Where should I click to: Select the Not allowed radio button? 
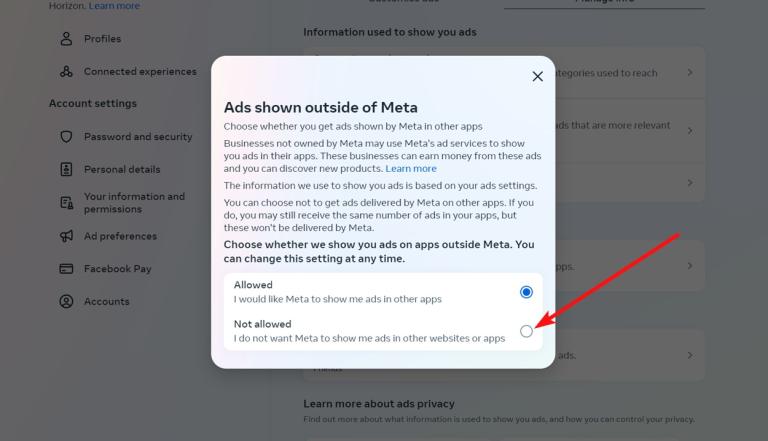point(526,331)
